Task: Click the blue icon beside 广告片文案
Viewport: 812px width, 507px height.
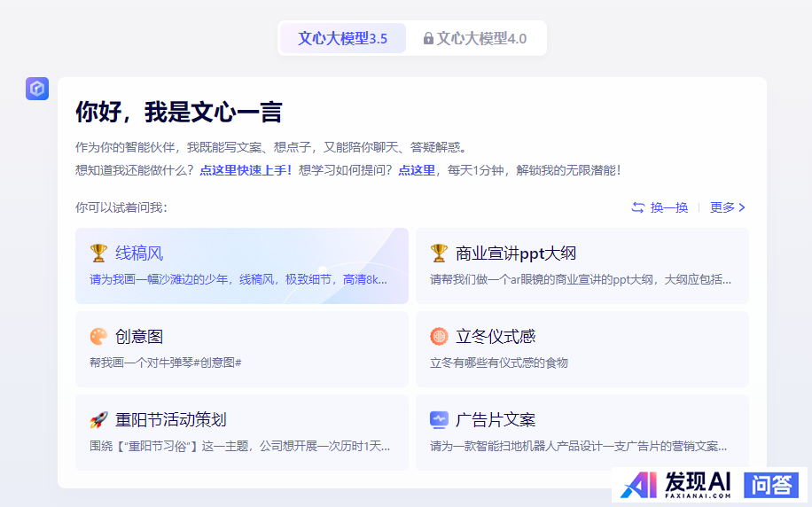Action: point(439,420)
